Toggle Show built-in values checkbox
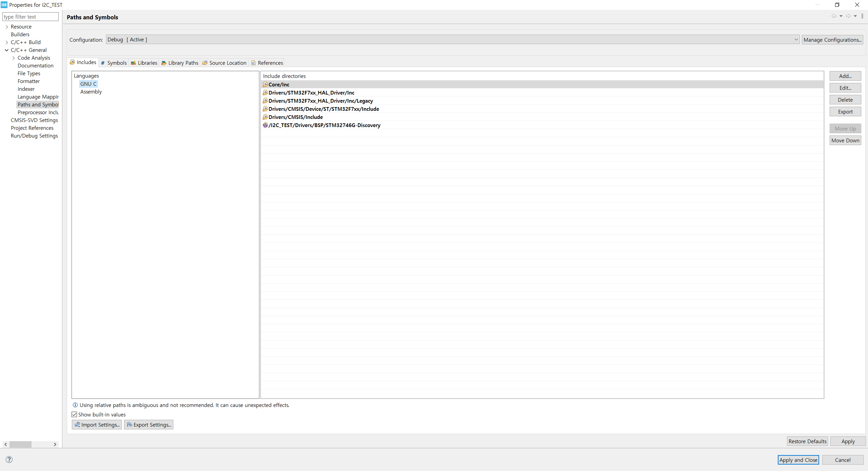 [x=74, y=414]
